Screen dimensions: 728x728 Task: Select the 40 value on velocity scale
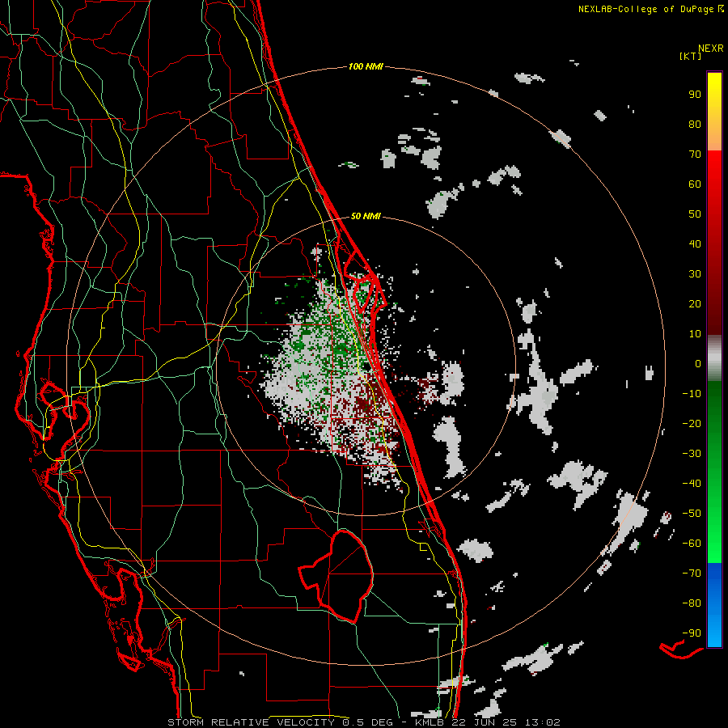(x=695, y=244)
